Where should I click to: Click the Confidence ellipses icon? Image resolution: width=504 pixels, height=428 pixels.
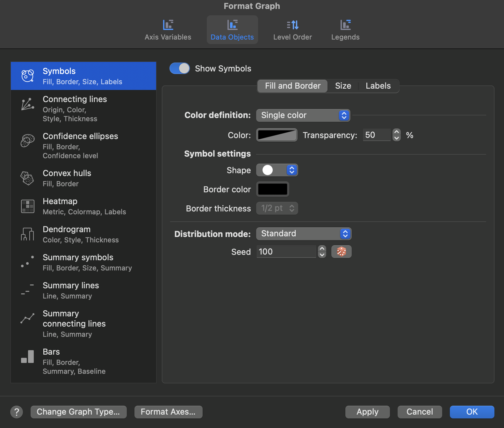tap(28, 141)
